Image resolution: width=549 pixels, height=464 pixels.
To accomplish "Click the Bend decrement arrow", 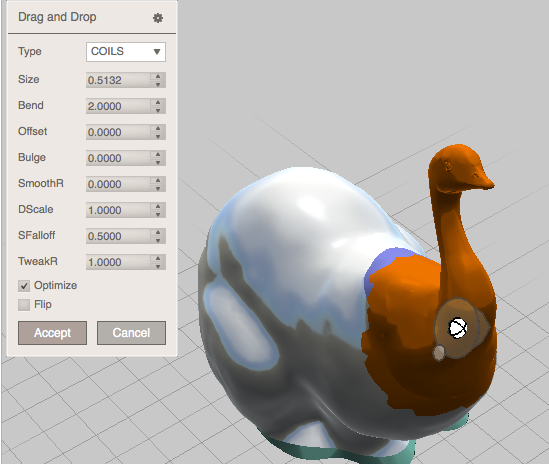I will click(158, 110).
